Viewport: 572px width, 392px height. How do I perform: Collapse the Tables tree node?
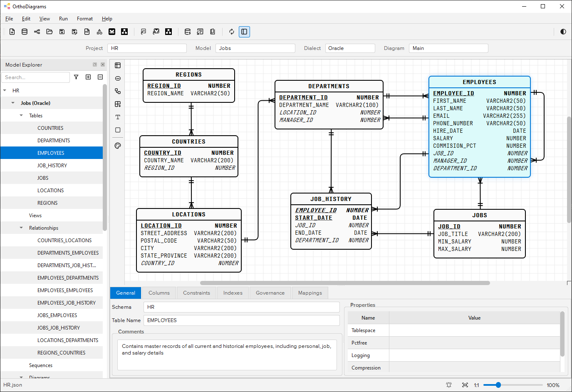21,115
